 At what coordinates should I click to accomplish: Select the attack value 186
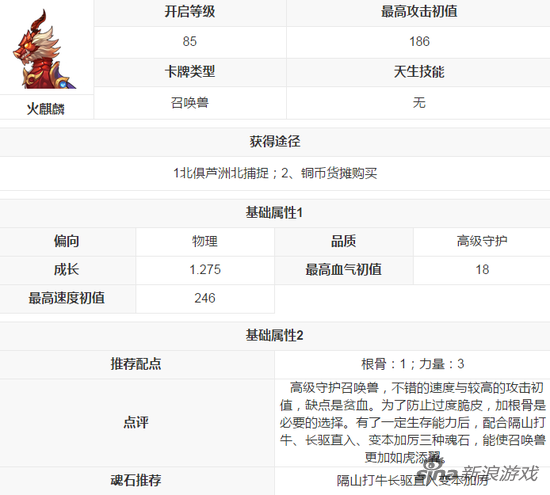419,41
